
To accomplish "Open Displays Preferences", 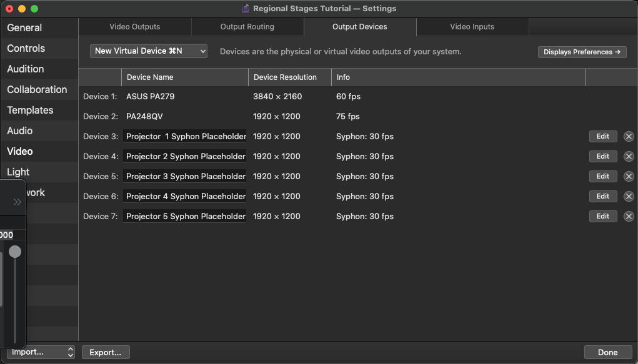I will [581, 52].
